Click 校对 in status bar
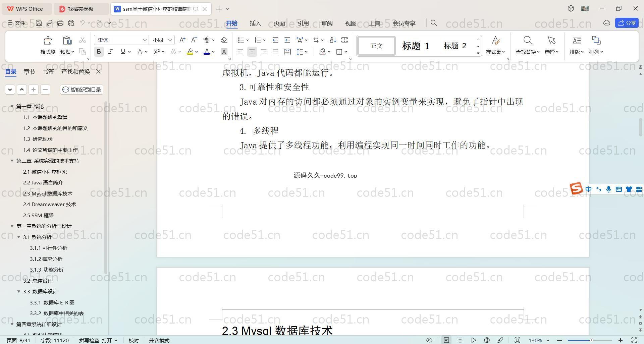The height and width of the screenshot is (344, 644). click(x=133, y=340)
